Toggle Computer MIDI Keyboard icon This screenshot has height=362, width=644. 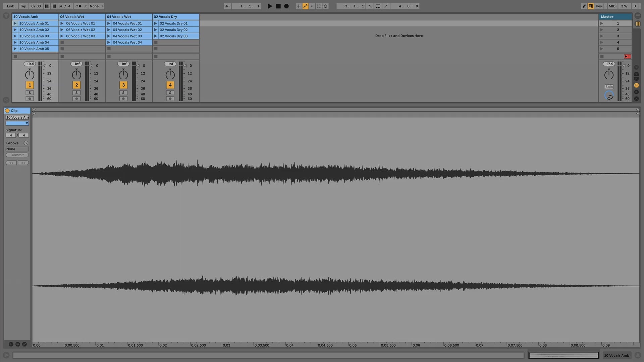tap(591, 6)
